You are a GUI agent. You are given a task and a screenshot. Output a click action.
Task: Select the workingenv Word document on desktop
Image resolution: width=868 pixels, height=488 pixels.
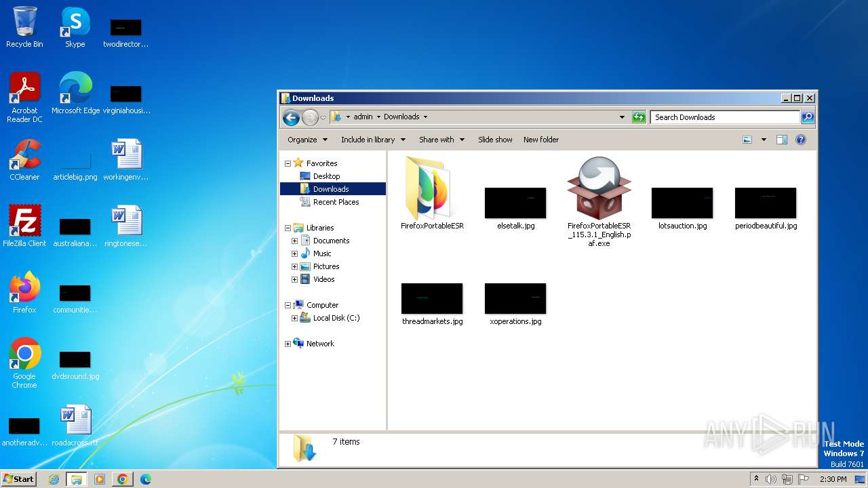pyautogui.click(x=126, y=160)
